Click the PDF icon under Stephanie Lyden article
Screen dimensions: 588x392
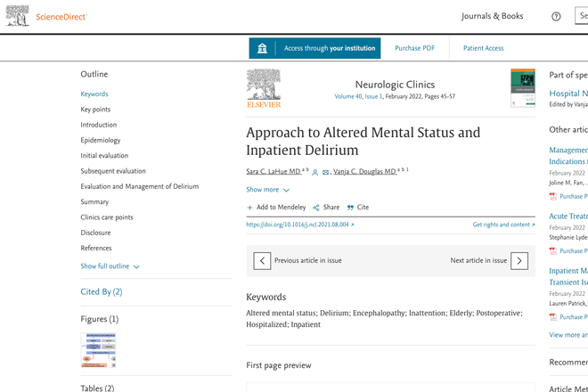pos(552,250)
